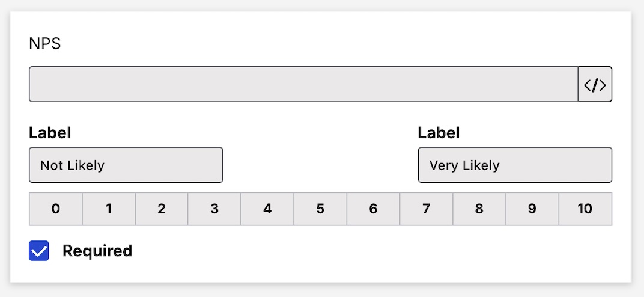This screenshot has height=297, width=644.
Task: Pick rating 3 in the score row
Action: click(214, 209)
